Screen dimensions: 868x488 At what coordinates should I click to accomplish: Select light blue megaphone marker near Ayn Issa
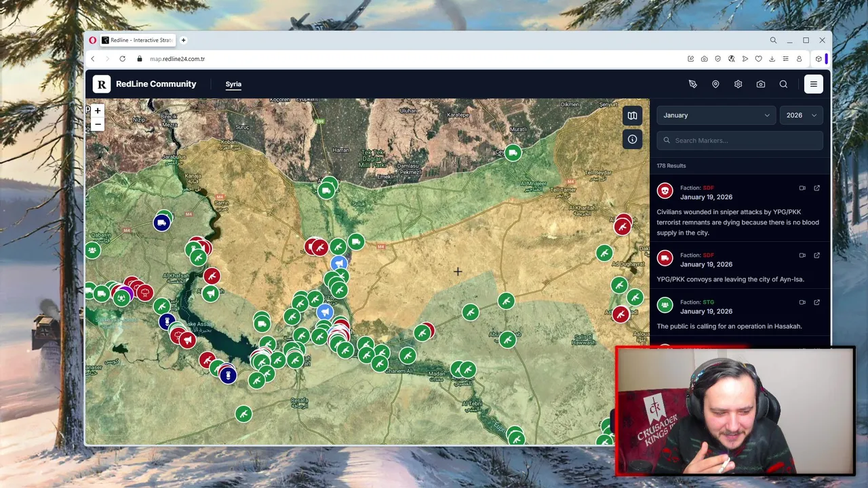pos(339,264)
